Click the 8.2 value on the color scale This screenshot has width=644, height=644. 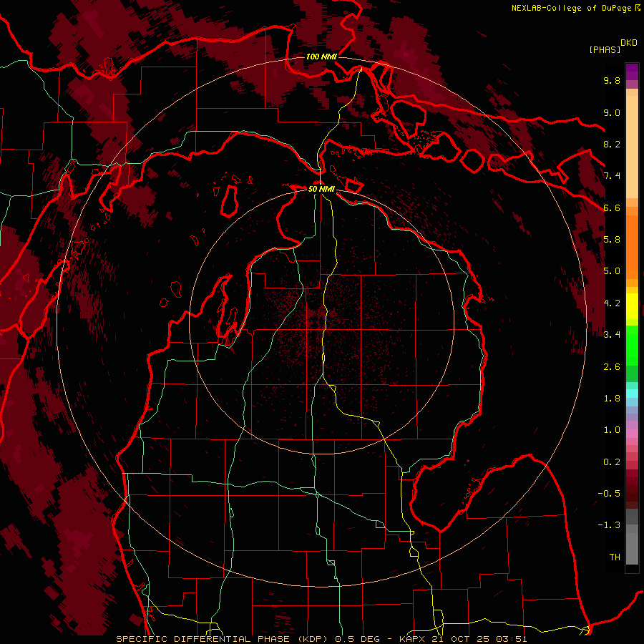(x=612, y=144)
